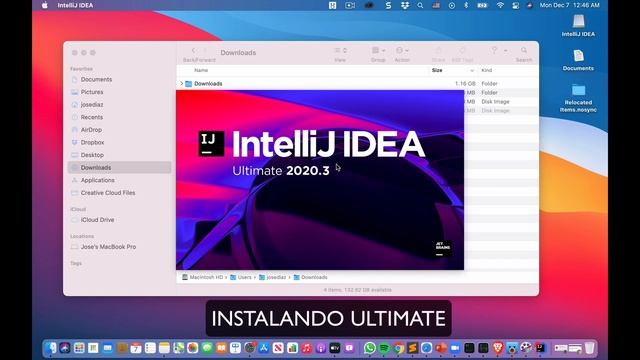Open the Apple menu

44,5
